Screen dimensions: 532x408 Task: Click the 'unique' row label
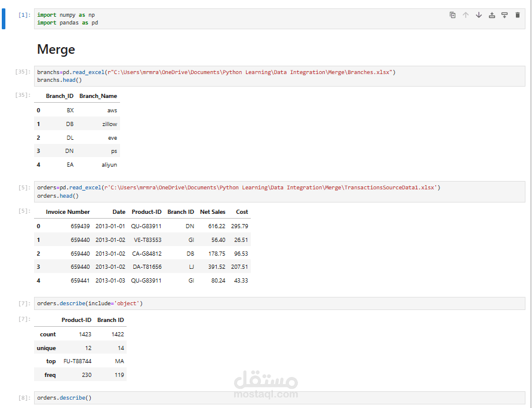coord(46,348)
